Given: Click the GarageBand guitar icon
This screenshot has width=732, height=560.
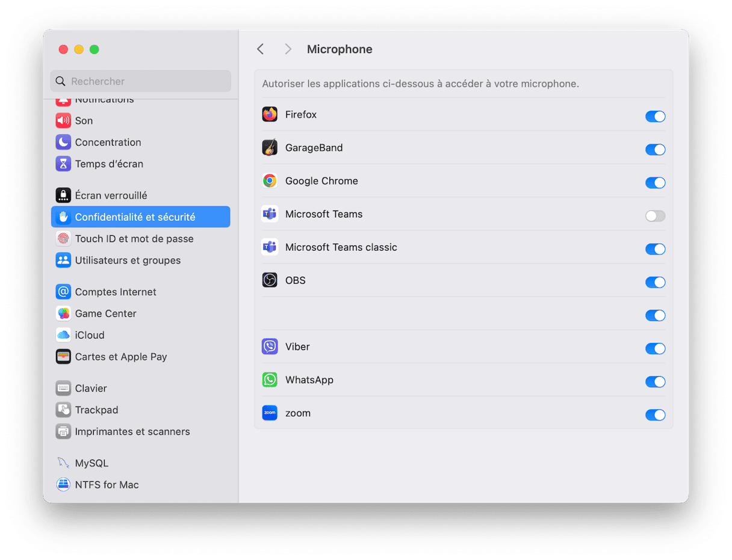Looking at the screenshot, I should click(270, 148).
